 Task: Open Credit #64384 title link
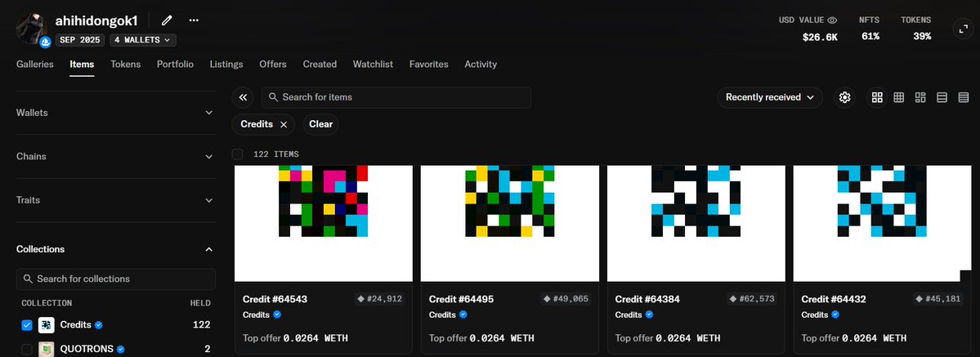(647, 300)
